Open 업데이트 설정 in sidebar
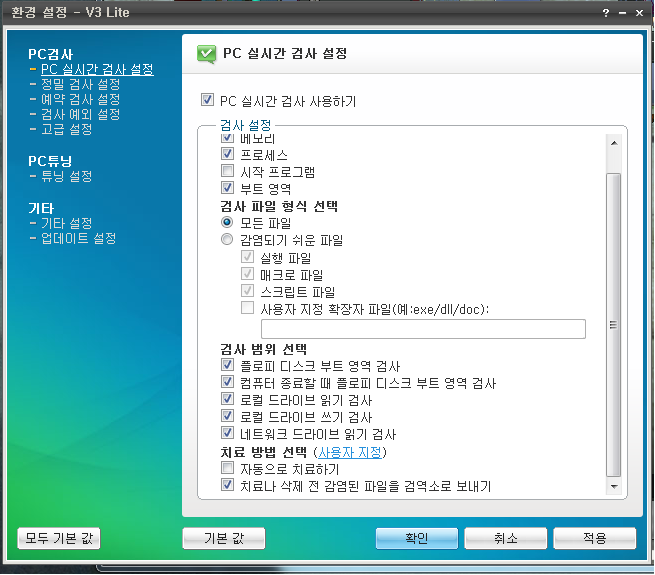 point(78,238)
